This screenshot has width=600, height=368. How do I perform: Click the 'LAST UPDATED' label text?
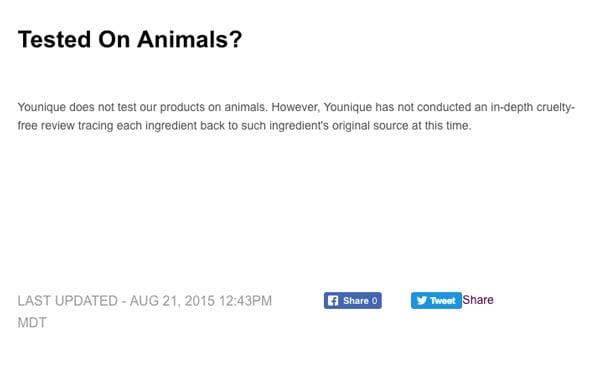click(68, 301)
